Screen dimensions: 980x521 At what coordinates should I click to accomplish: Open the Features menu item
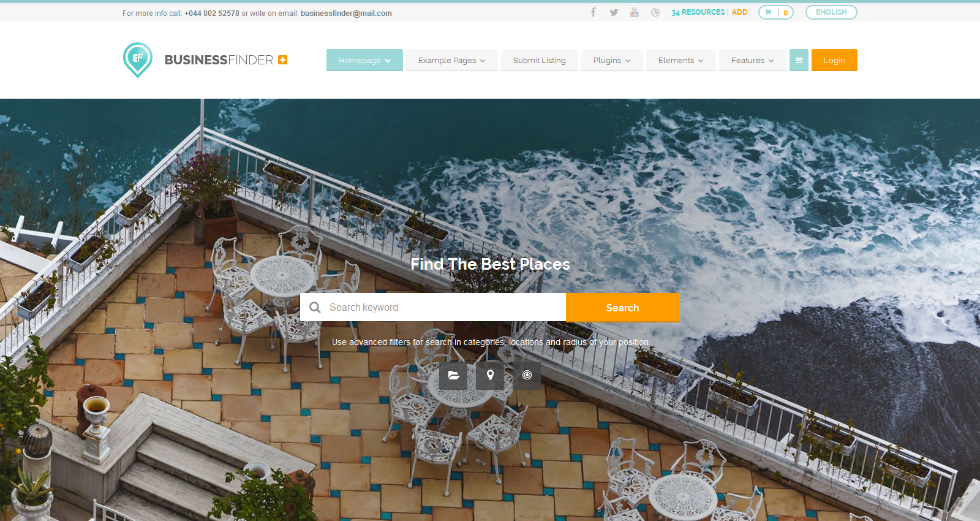[x=753, y=60]
